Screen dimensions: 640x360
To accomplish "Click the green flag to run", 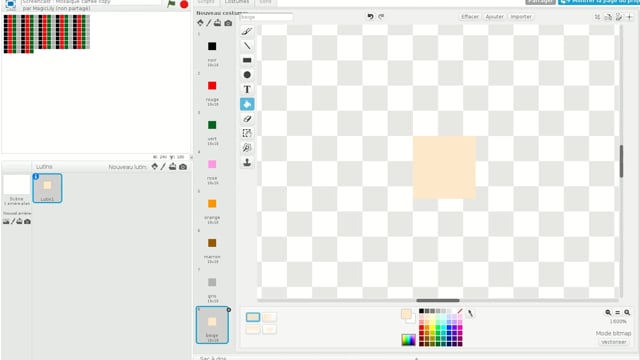I will click(171, 4).
